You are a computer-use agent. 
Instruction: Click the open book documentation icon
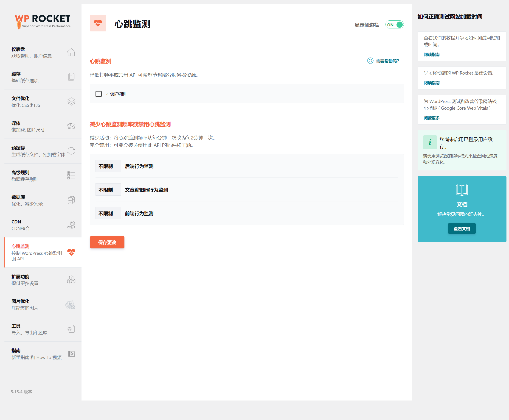[x=462, y=190]
